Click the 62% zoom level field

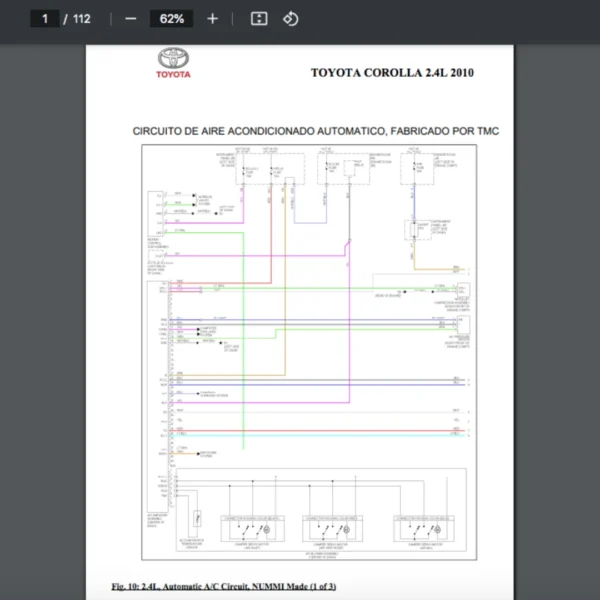pos(171,19)
